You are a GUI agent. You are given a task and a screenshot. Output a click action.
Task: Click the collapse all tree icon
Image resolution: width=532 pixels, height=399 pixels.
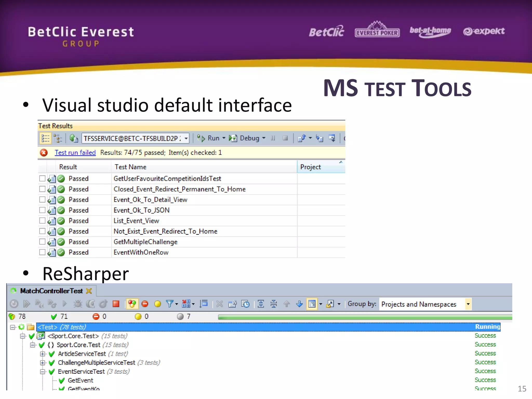(x=274, y=304)
